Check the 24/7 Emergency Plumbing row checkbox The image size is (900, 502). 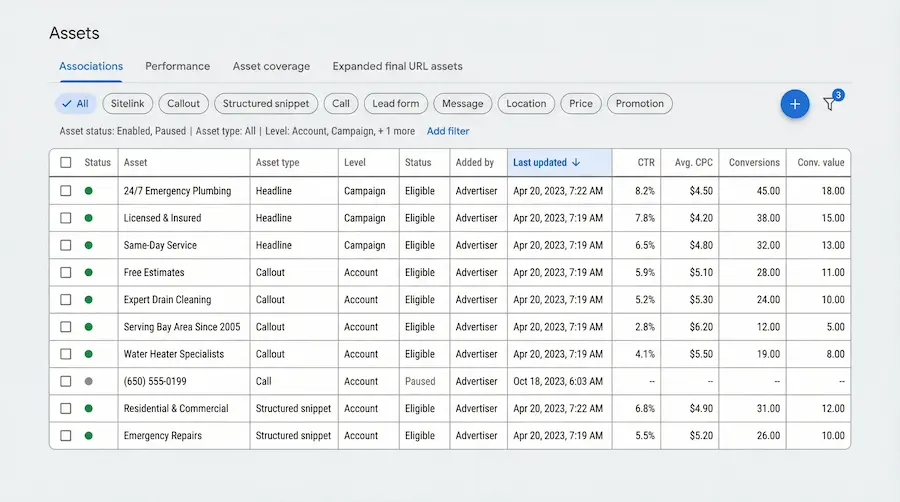click(x=66, y=190)
